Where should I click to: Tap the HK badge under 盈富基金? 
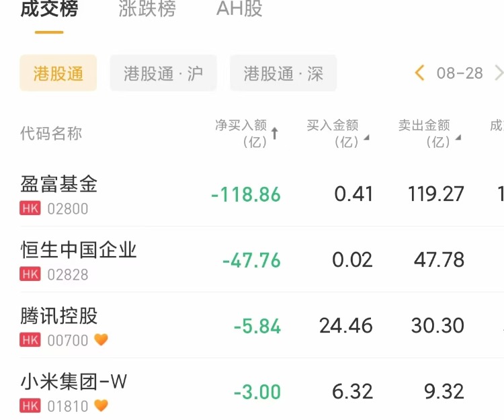[30, 208]
